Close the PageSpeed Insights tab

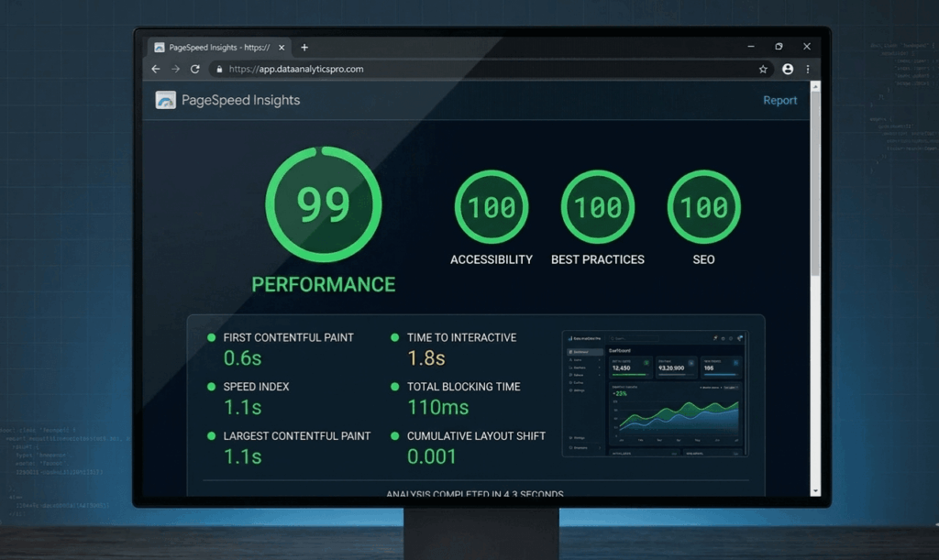pos(282,48)
